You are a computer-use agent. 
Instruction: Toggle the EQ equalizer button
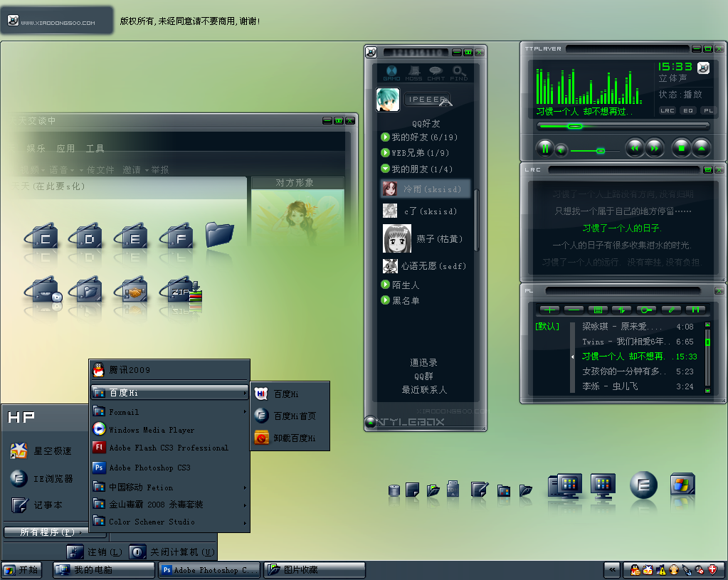pyautogui.click(x=687, y=110)
